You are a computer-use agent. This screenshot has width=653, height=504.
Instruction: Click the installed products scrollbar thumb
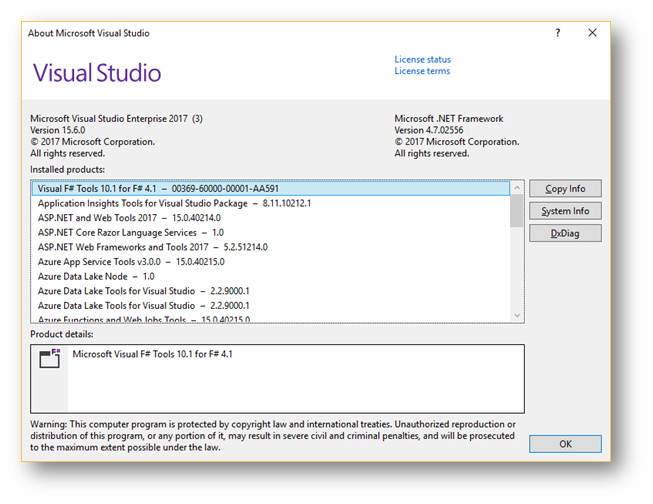click(517, 211)
